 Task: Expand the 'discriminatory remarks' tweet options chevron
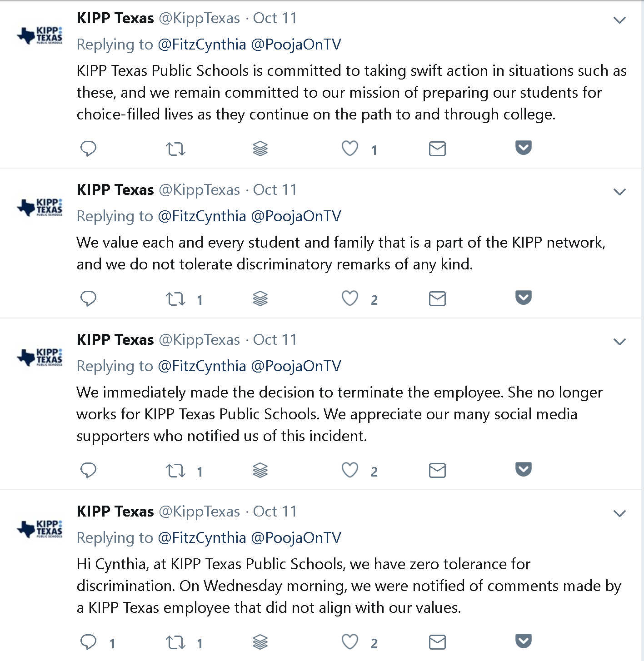click(x=619, y=192)
